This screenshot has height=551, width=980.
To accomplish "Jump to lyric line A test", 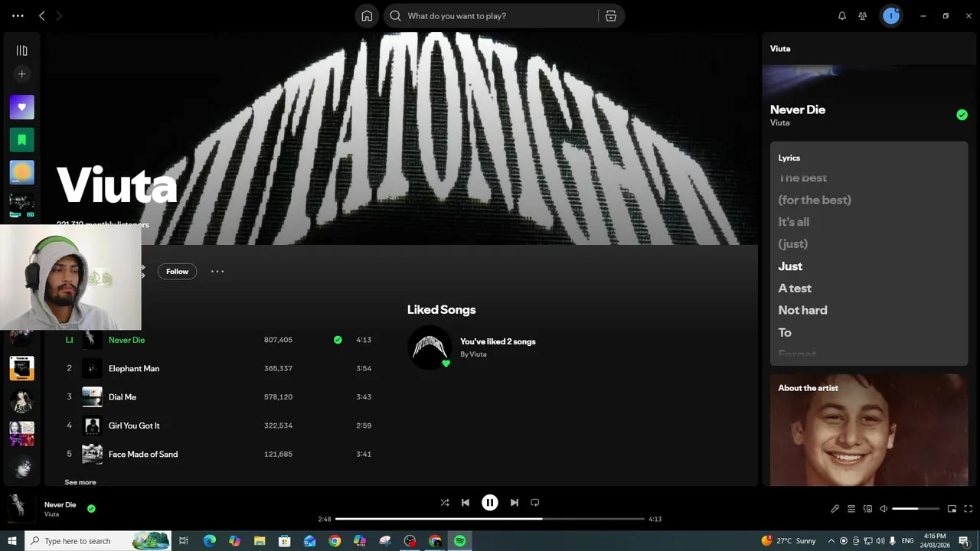I will tap(795, 289).
